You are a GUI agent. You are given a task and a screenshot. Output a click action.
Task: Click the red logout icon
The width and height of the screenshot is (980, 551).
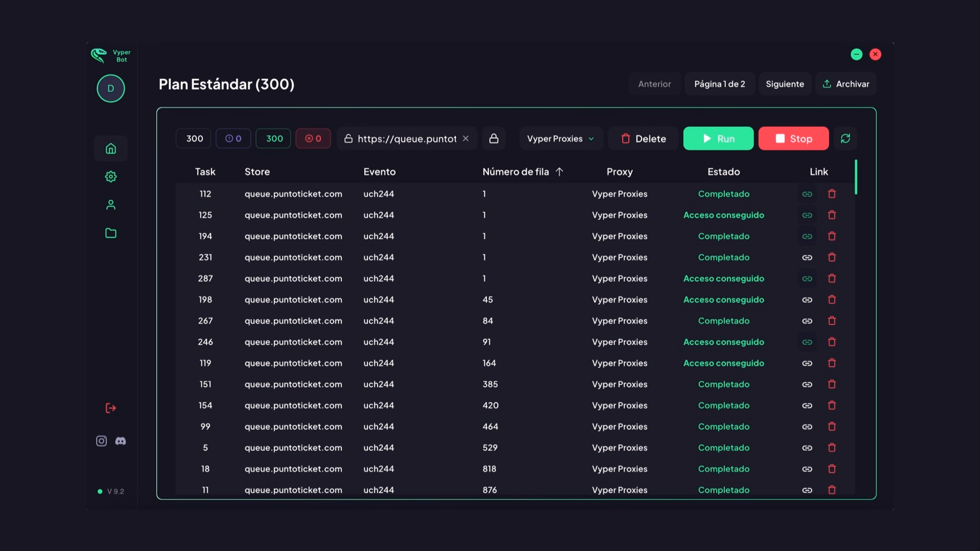[x=111, y=408]
